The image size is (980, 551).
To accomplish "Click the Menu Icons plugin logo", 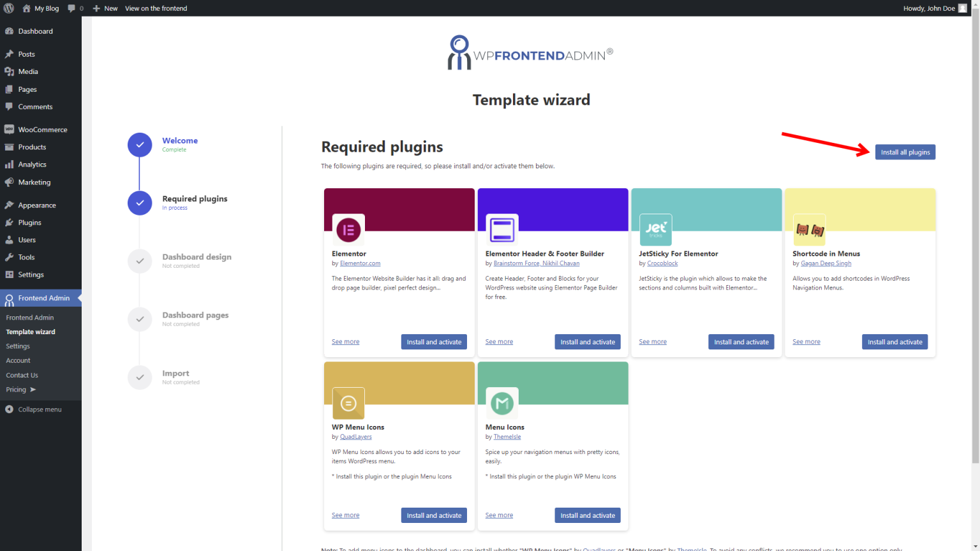I will coord(502,403).
